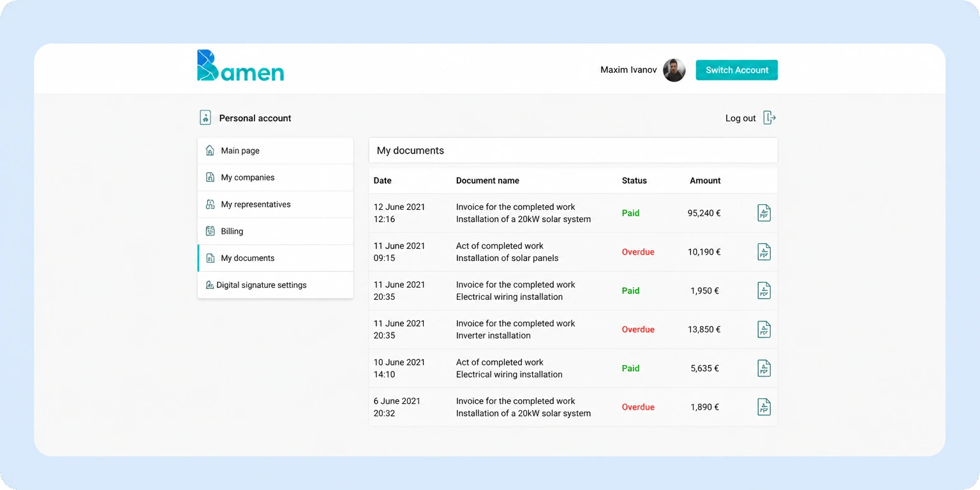Open My companies menu item
The height and width of the screenshot is (490, 980).
[x=275, y=177]
